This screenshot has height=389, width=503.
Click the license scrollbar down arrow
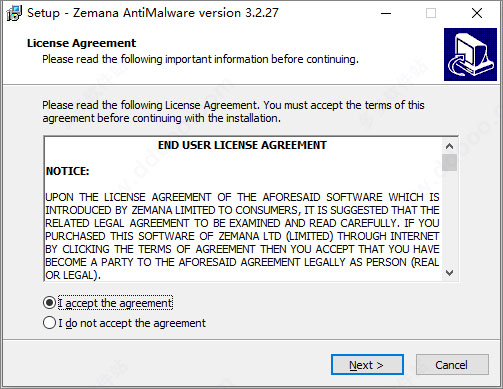[449, 273]
